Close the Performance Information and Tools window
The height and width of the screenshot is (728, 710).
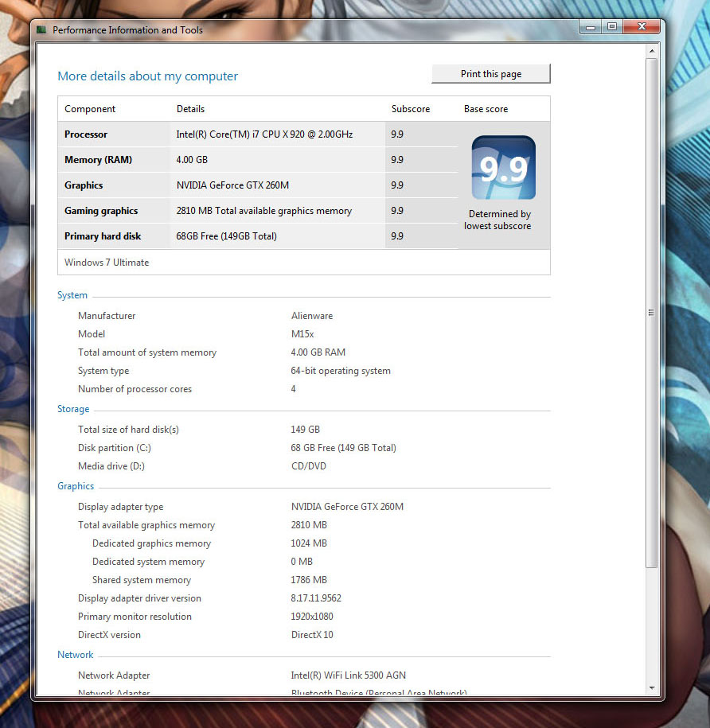(x=642, y=27)
